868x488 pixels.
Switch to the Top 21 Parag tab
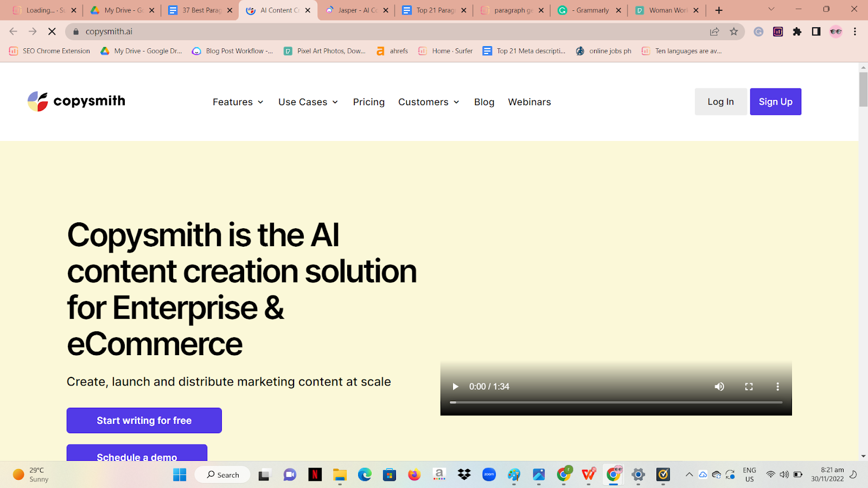pyautogui.click(x=433, y=10)
